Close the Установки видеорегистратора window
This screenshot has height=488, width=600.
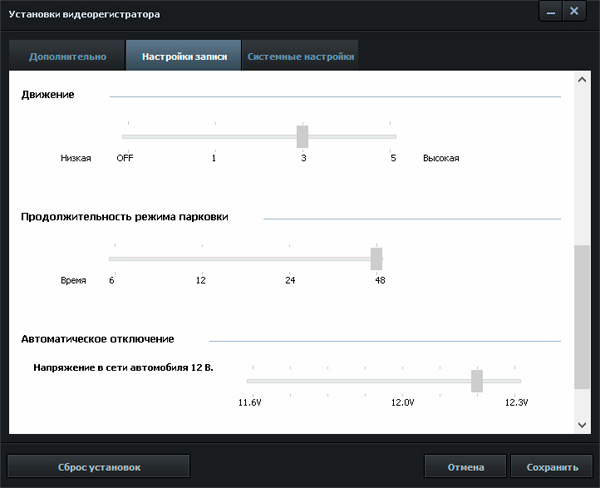(x=574, y=11)
